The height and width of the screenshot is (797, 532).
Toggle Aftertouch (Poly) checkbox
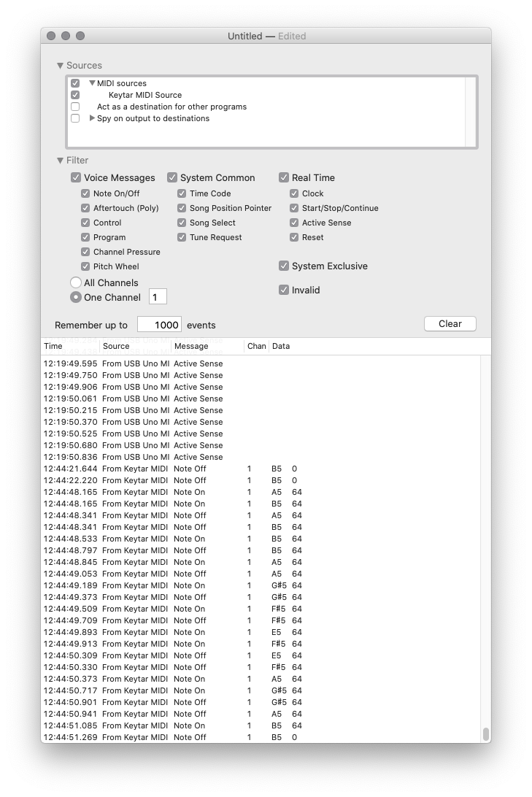point(85,208)
